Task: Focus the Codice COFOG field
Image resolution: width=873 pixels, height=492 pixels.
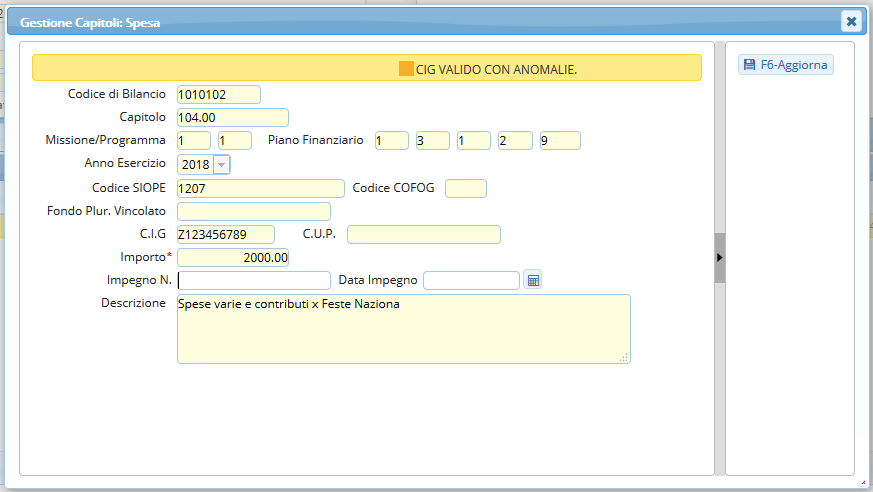Action: coord(465,188)
